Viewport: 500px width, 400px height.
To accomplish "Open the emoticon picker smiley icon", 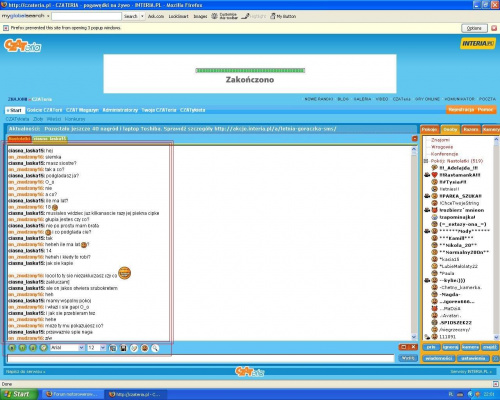I will click(x=145, y=348).
